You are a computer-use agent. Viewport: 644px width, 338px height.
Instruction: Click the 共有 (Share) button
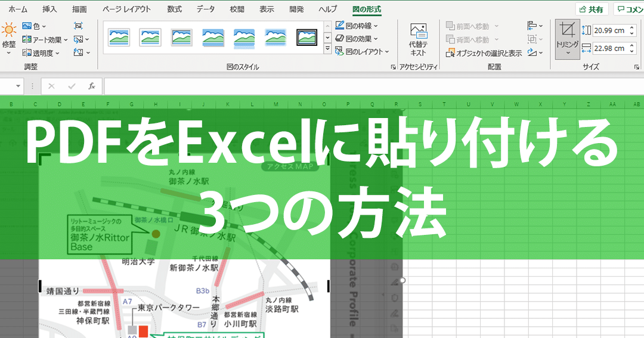click(x=592, y=10)
